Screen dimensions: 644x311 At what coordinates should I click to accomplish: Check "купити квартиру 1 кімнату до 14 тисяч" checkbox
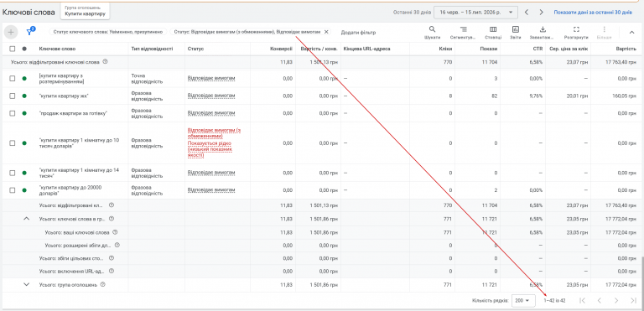(13, 173)
